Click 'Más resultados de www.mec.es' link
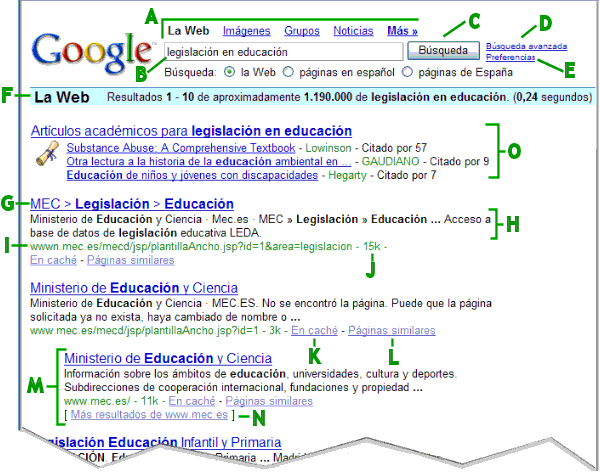The width and height of the screenshot is (600, 475). tap(149, 415)
